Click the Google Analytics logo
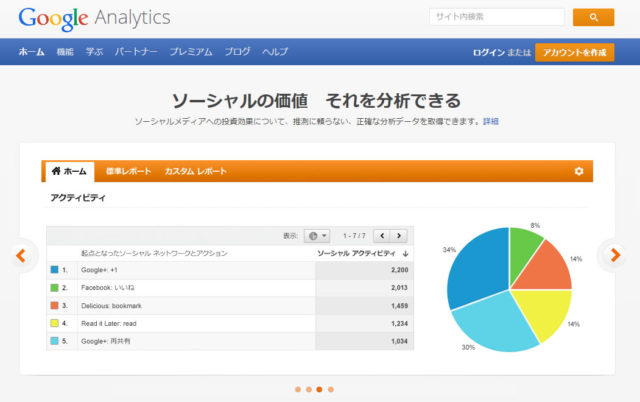 point(94,18)
